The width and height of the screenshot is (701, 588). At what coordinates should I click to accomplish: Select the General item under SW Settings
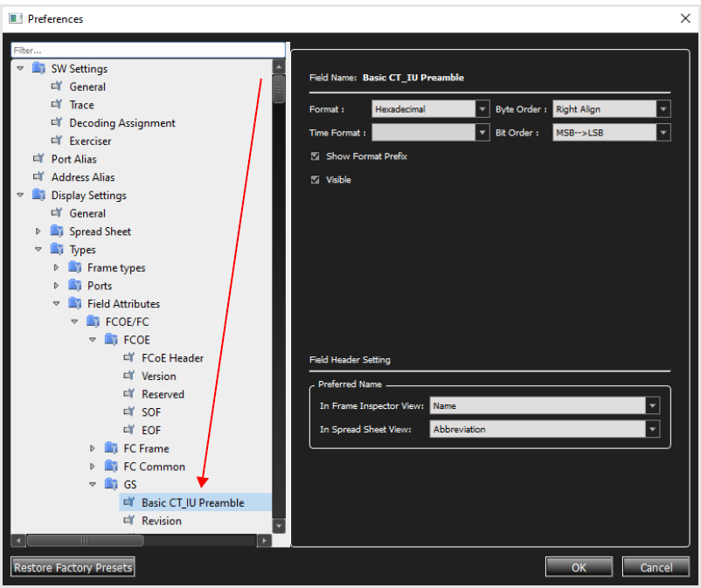pyautogui.click(x=87, y=86)
